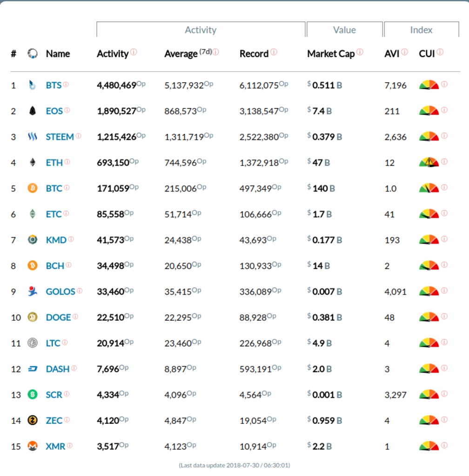The image size is (469, 476).
Task: Click the CUI gauge icon for GOLOS
Action: click(x=429, y=291)
